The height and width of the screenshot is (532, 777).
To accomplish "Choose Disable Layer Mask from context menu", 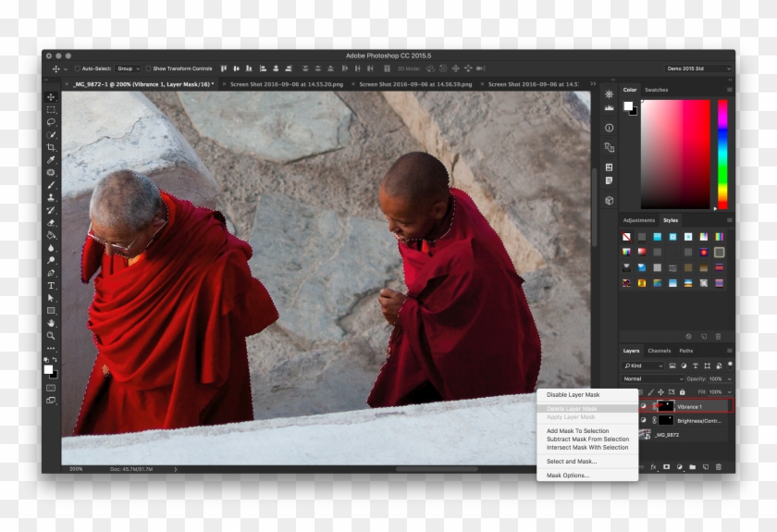I will [x=573, y=395].
